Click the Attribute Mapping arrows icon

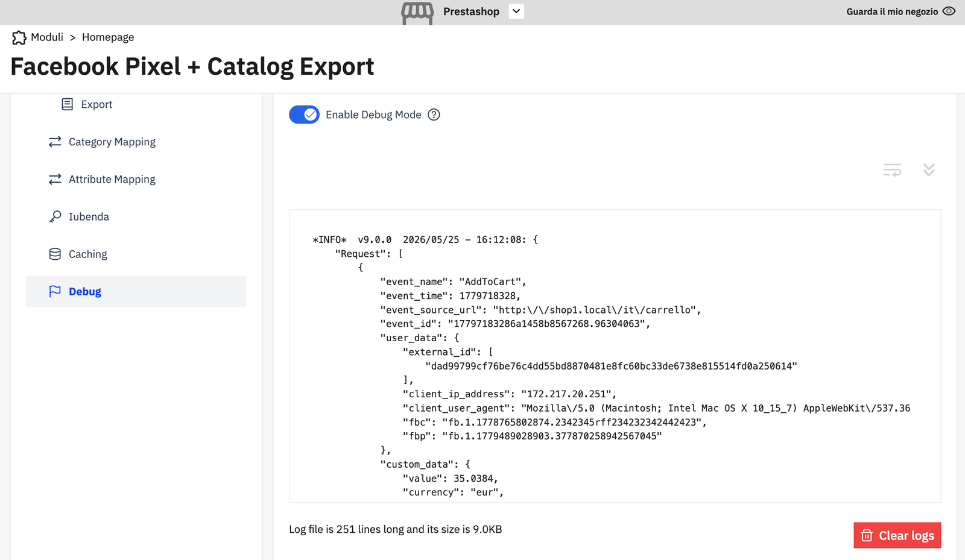click(x=55, y=179)
